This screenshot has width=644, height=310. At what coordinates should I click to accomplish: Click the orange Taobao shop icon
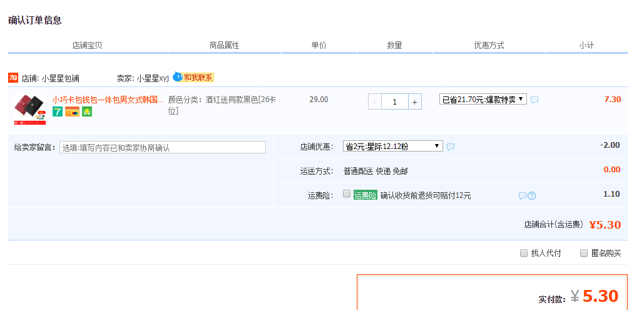tap(13, 77)
